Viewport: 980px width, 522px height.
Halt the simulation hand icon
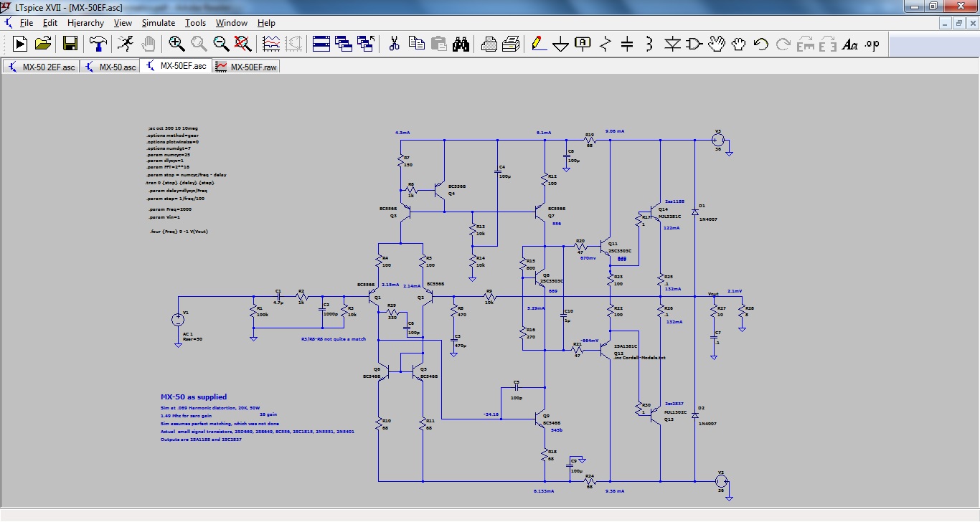(148, 44)
